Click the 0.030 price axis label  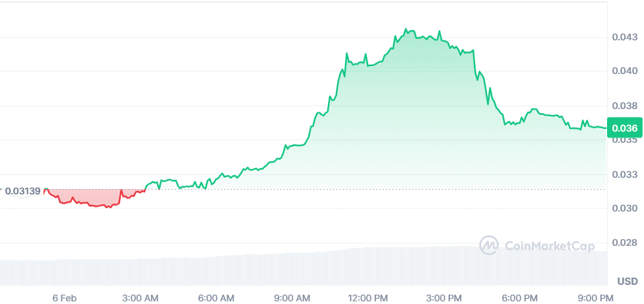point(624,208)
